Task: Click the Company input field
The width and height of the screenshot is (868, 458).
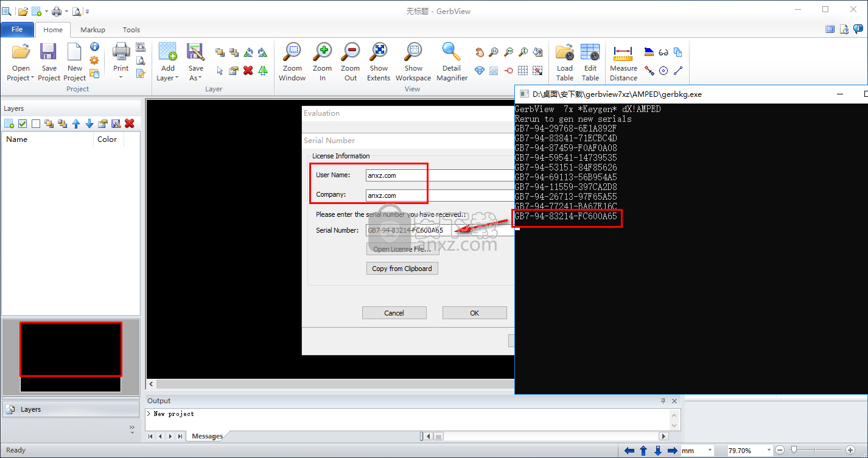Action: (x=439, y=196)
